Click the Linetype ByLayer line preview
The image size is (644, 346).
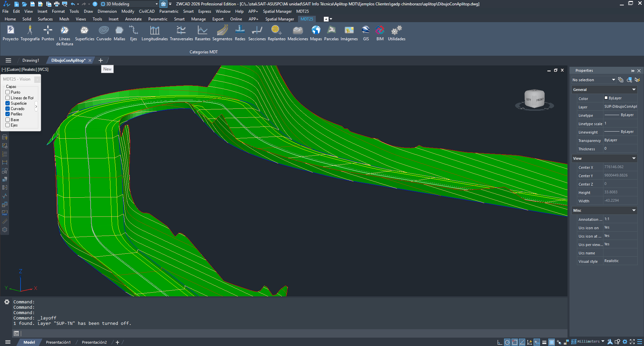[x=612, y=115]
